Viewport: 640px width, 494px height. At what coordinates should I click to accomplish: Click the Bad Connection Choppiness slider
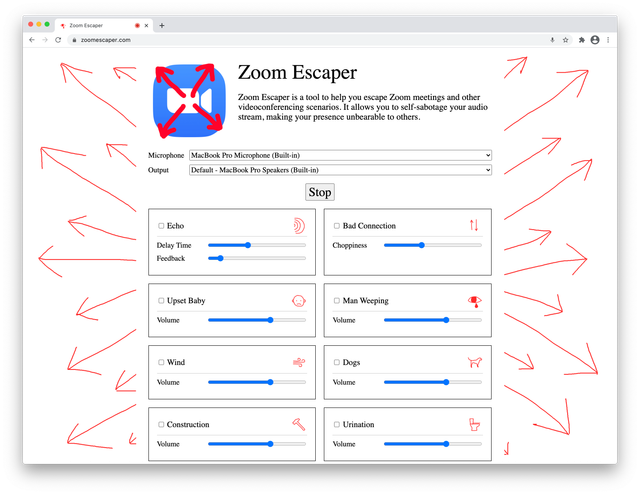coord(433,245)
